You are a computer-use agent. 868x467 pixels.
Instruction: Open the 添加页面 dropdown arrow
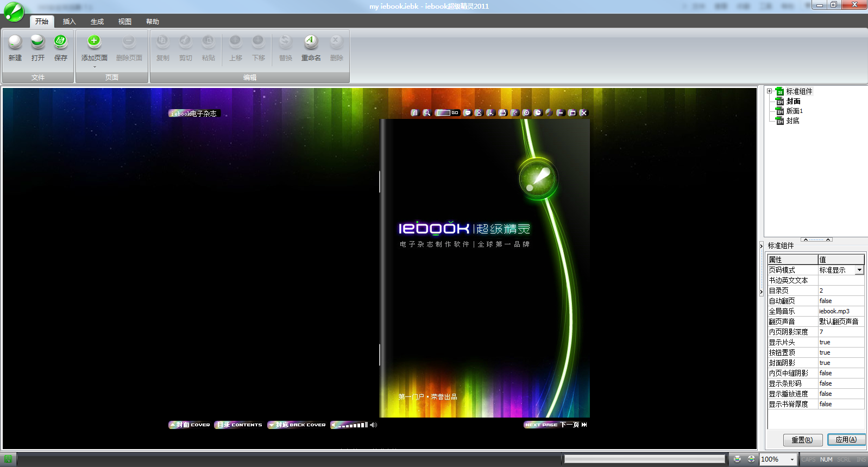[x=95, y=67]
